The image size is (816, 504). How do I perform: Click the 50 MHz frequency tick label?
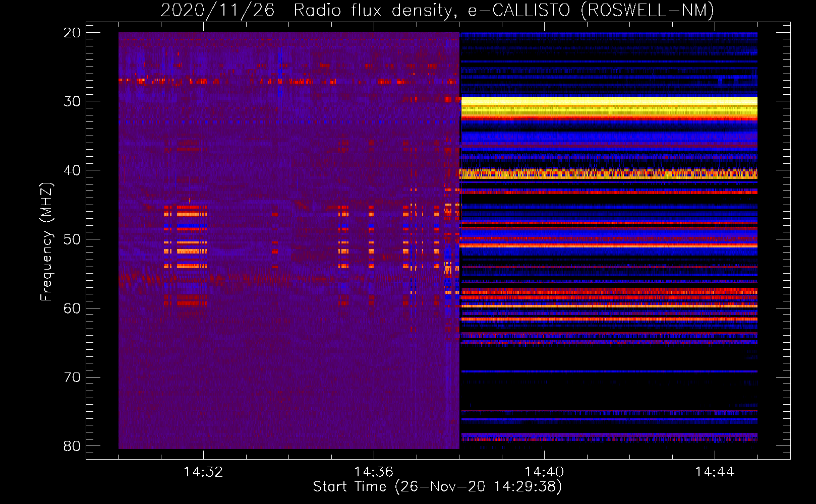(x=72, y=239)
